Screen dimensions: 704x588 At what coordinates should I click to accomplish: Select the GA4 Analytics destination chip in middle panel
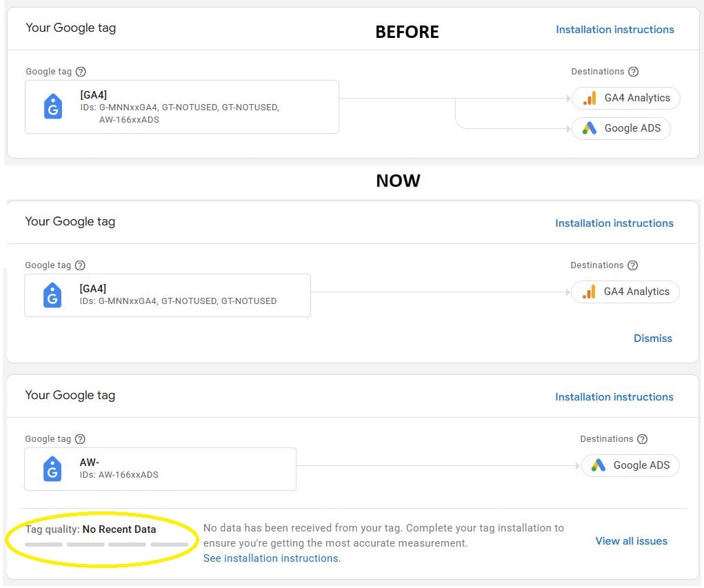pos(625,292)
